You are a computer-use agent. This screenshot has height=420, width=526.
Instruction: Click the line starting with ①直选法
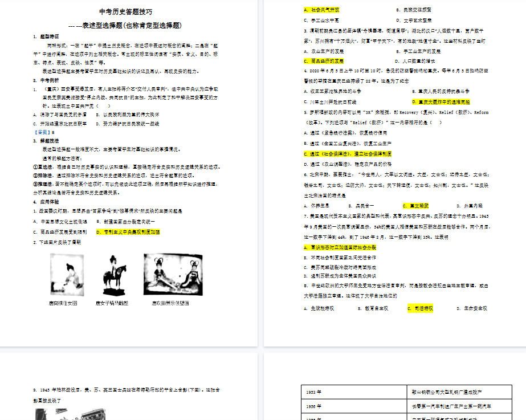(x=127, y=167)
